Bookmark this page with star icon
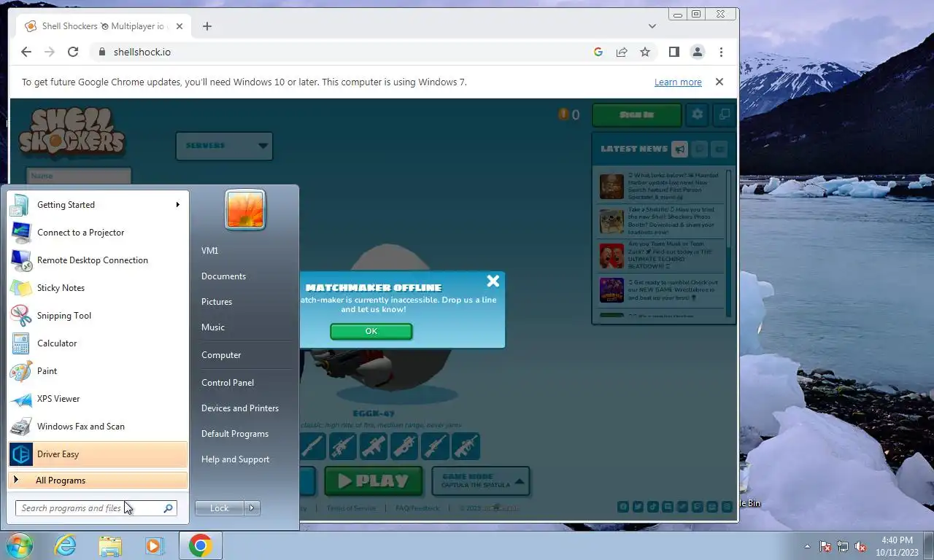Viewport: 934px width, 560px height. [645, 52]
